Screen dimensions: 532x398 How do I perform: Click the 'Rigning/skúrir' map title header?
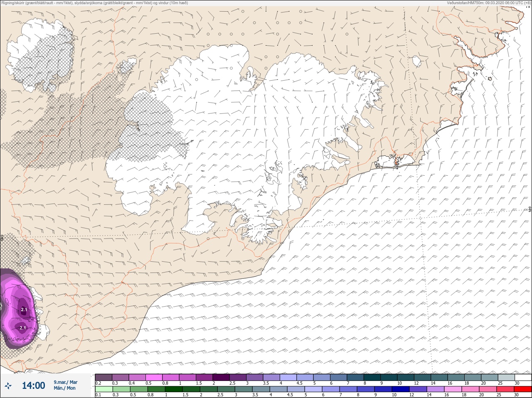point(94,2)
